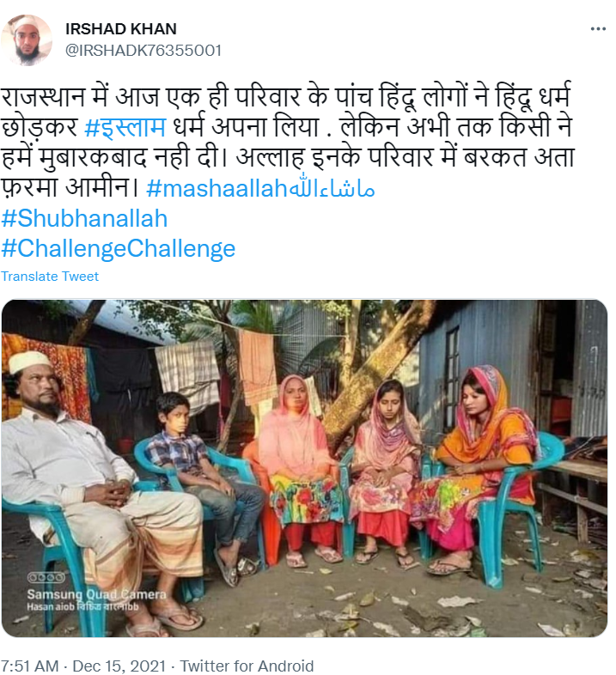616x675 pixels.
Task: Click the Twitter for Android source label
Action: pyautogui.click(x=247, y=666)
